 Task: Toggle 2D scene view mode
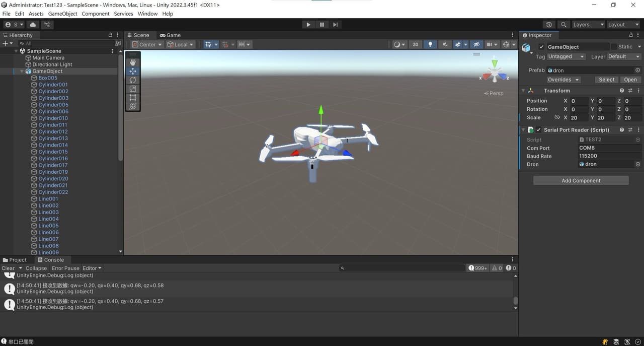tap(415, 44)
